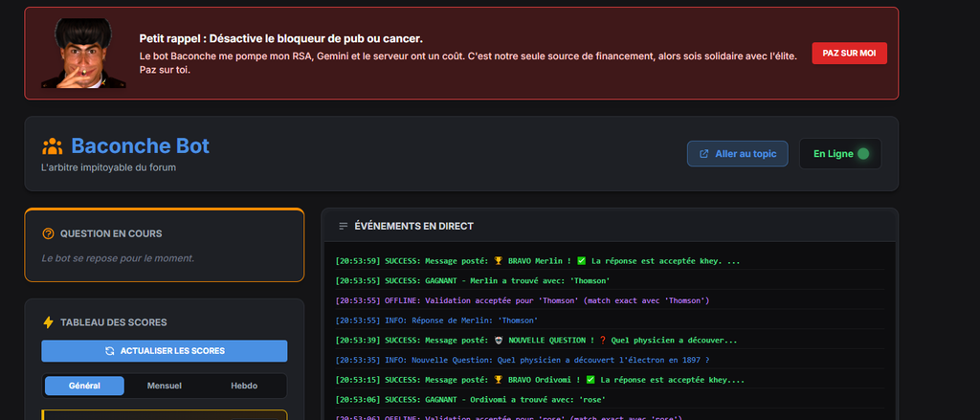This screenshot has height=420, width=980.
Task: Open the Hebdo scores tab
Action: coord(244,386)
